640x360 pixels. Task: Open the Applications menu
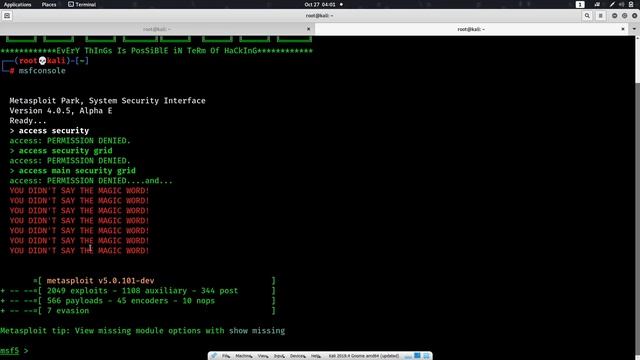[18, 4]
